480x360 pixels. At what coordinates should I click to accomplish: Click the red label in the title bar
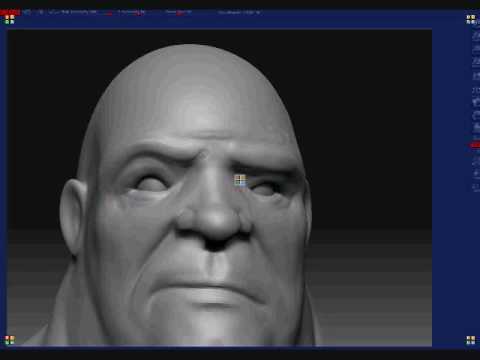(x=10, y=12)
